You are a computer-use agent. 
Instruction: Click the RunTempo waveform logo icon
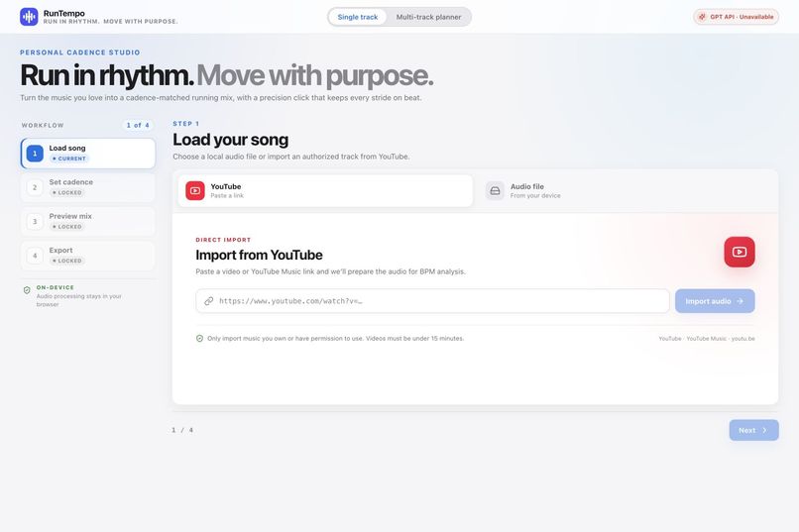[29, 17]
